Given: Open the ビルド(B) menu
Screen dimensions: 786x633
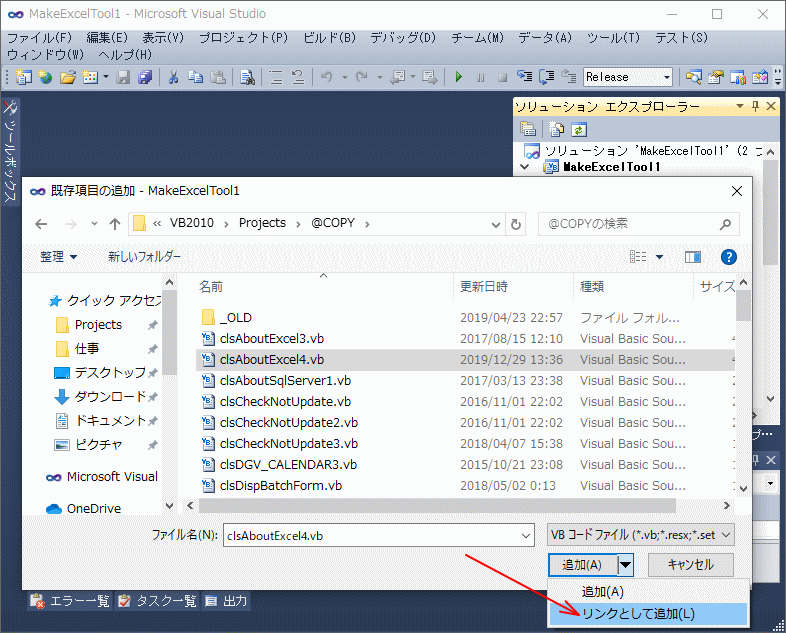Looking at the screenshot, I should click(x=329, y=38).
